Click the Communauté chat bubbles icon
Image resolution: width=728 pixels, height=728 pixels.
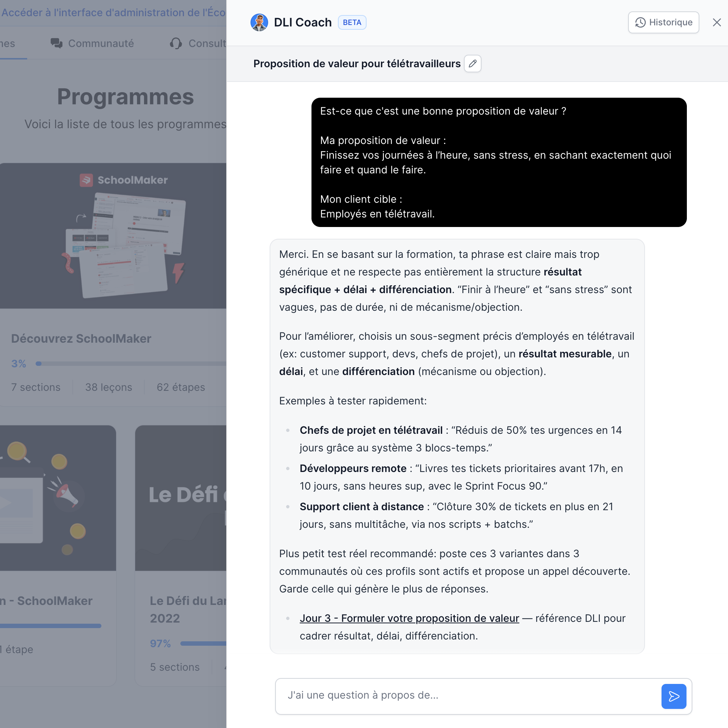click(57, 43)
